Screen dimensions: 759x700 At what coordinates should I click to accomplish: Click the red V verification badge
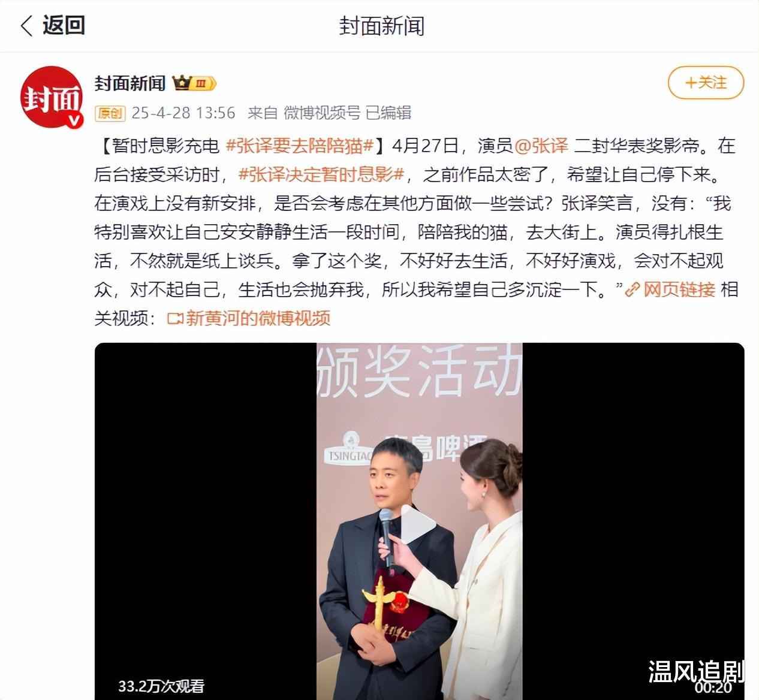click(74, 120)
